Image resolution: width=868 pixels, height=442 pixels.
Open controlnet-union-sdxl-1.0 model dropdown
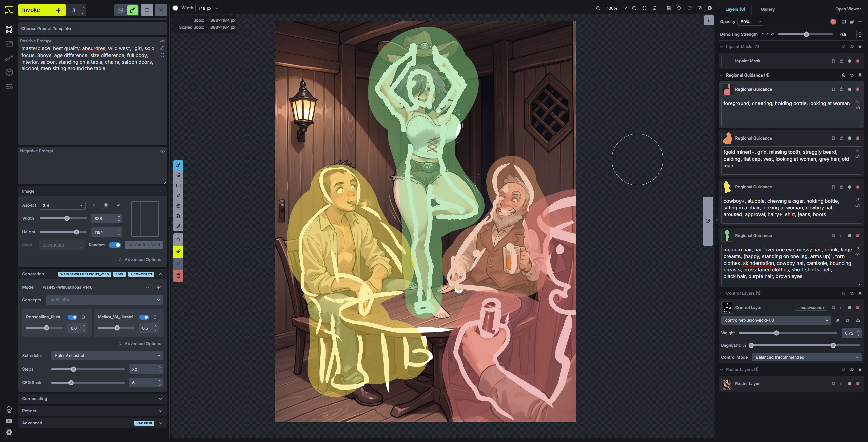click(x=776, y=320)
